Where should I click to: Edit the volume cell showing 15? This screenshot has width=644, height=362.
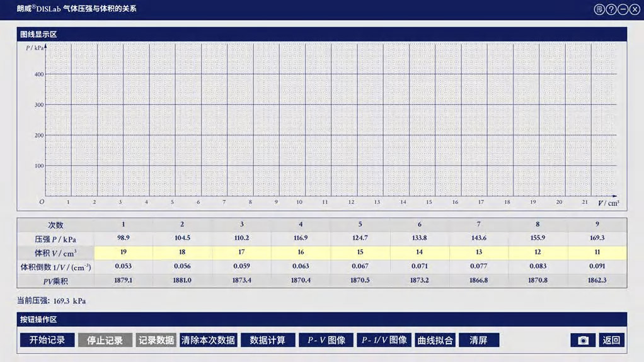click(x=360, y=252)
